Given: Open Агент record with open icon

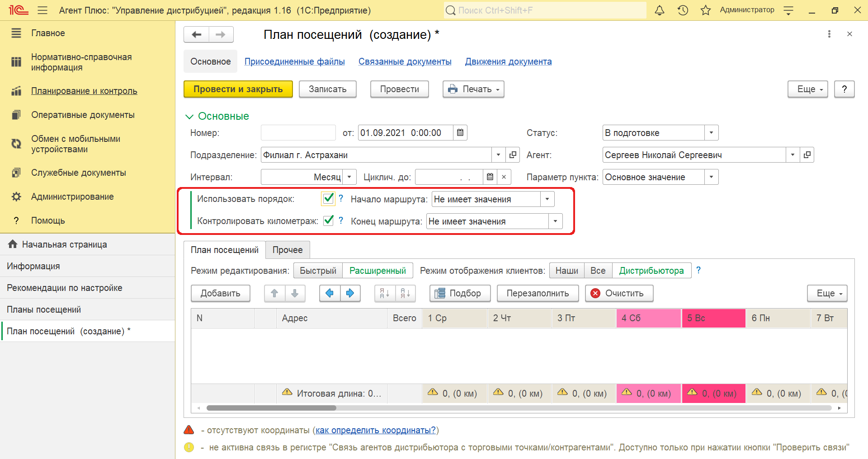Looking at the screenshot, I should coord(807,155).
